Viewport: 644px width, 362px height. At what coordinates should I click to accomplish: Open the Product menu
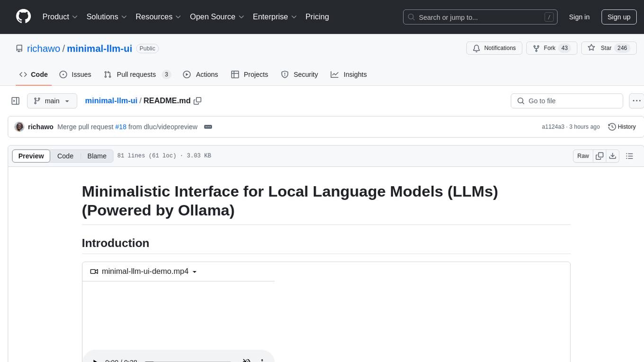[x=60, y=17]
